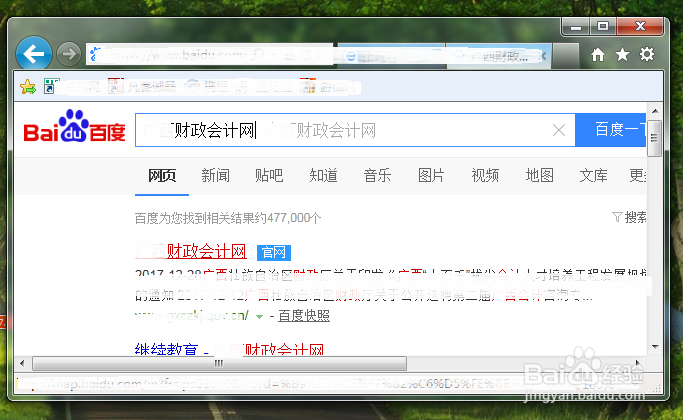Click the horizontal scrollbar right arrow
683x420 pixels.
638,363
